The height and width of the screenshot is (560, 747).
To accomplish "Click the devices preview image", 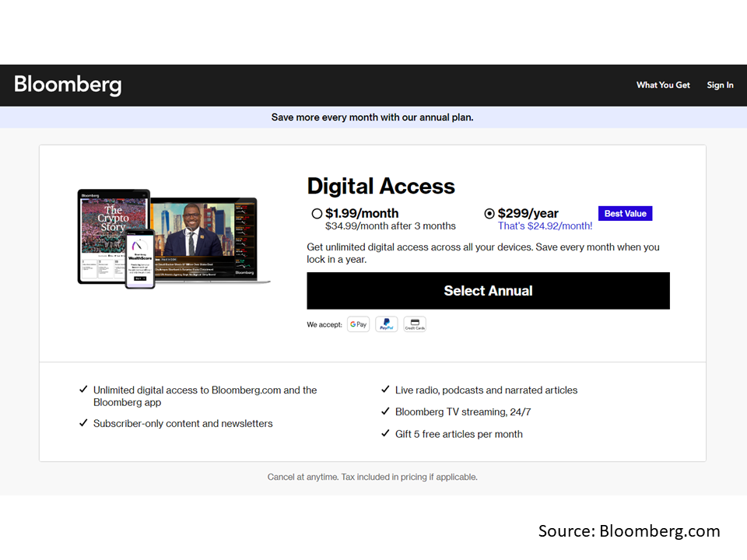I will click(174, 239).
